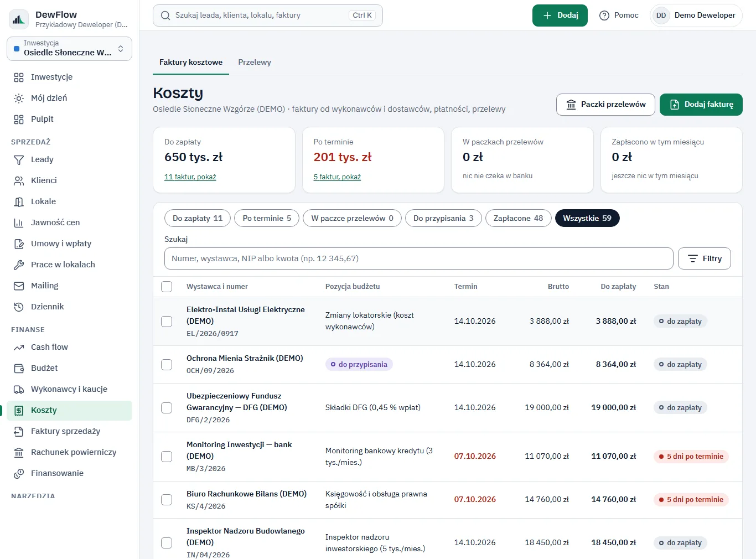The width and height of the screenshot is (756, 559).
Task: Open Mailing envelope icon
Action: tap(19, 286)
